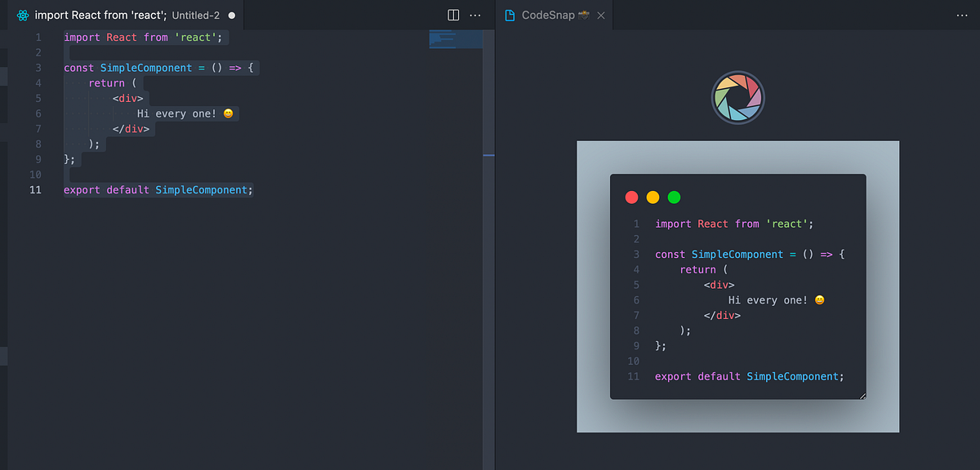
Task: Click the minimap in the editor's top-right corner
Action: point(455,38)
